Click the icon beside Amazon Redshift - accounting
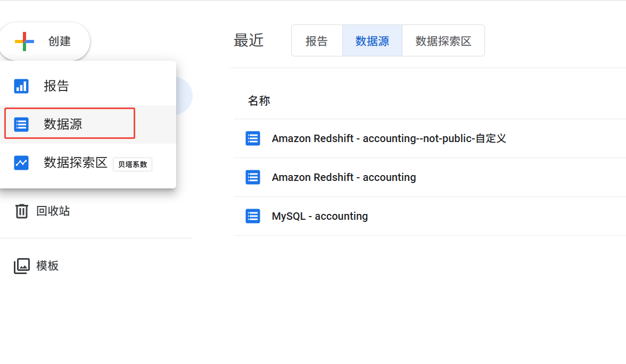The height and width of the screenshot is (364, 626). 253,177
